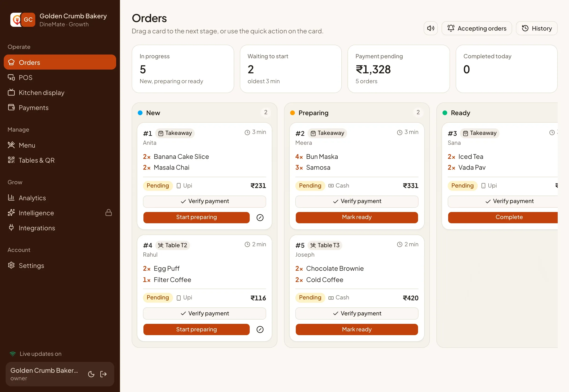This screenshot has width=569, height=392.
Task: Mark order #5 as ready
Action: coord(357,330)
